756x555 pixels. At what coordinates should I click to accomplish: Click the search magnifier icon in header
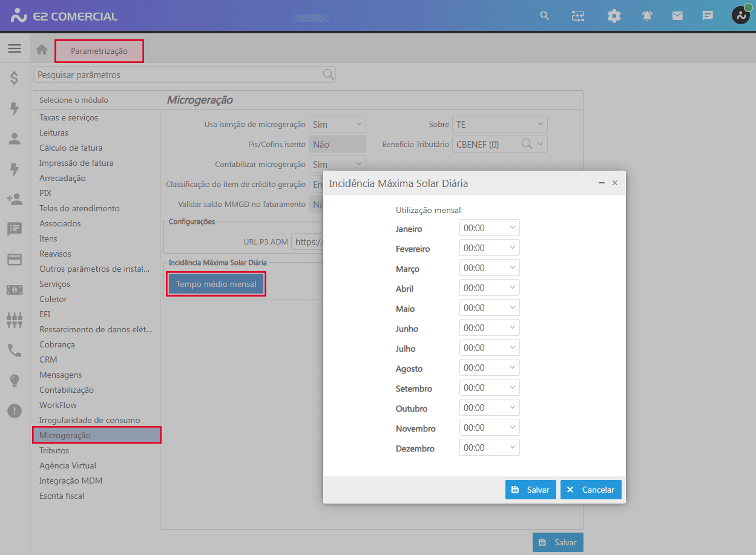[x=545, y=16]
